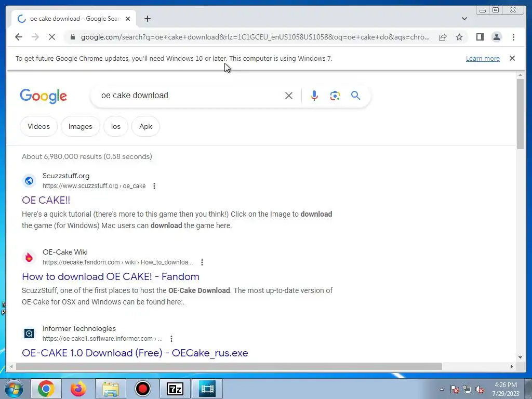
Task: Clear the search box text
Action: (x=289, y=96)
